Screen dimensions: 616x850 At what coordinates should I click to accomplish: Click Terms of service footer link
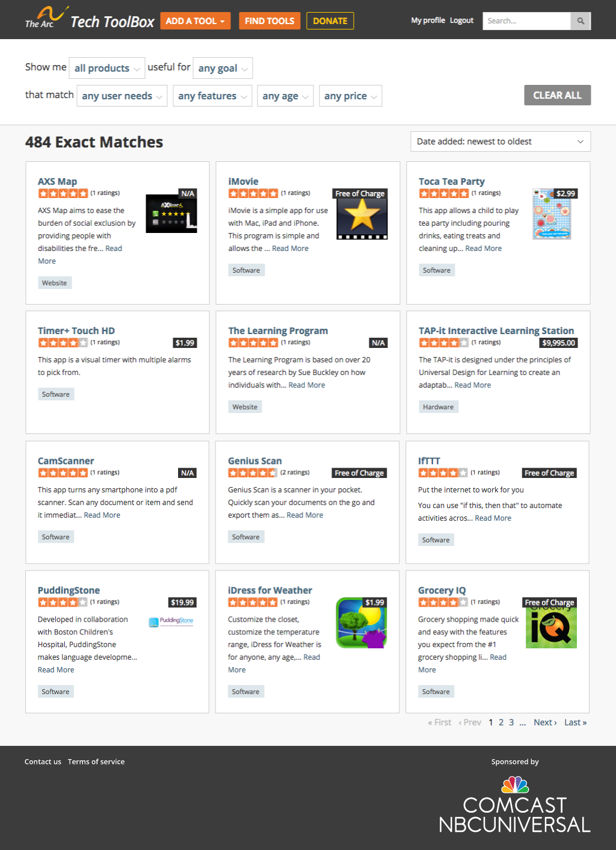coord(96,762)
